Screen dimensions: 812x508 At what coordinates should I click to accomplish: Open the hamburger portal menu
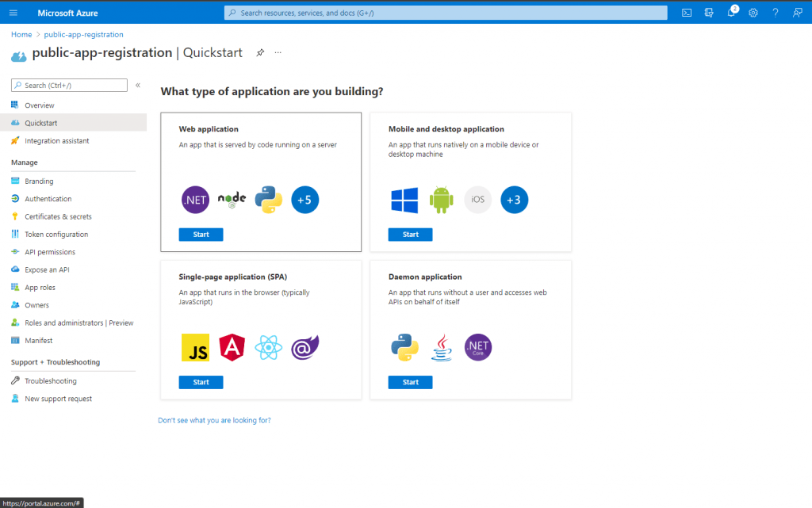pyautogui.click(x=13, y=13)
